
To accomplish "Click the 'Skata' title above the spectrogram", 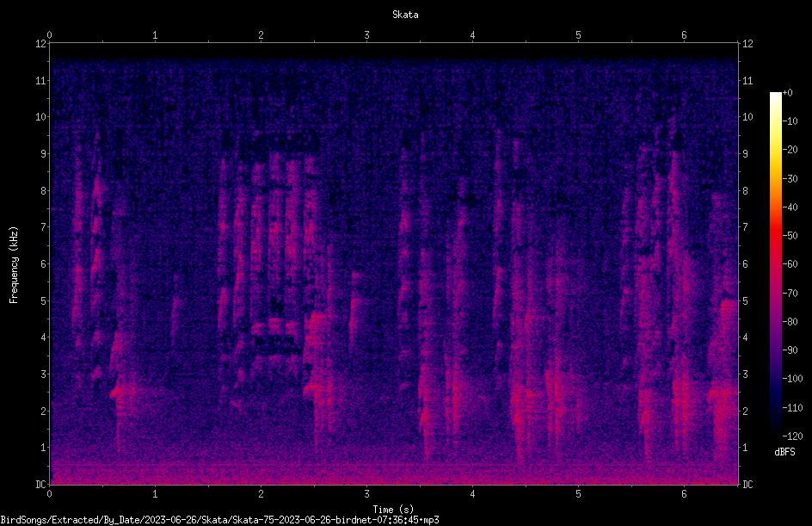I will 405,15.
